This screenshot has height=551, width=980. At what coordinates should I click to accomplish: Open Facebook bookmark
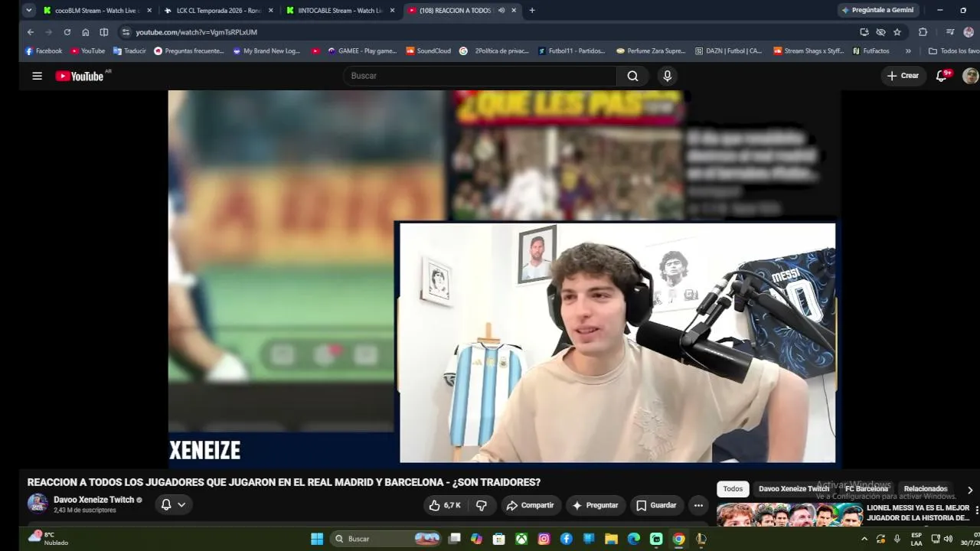click(44, 51)
